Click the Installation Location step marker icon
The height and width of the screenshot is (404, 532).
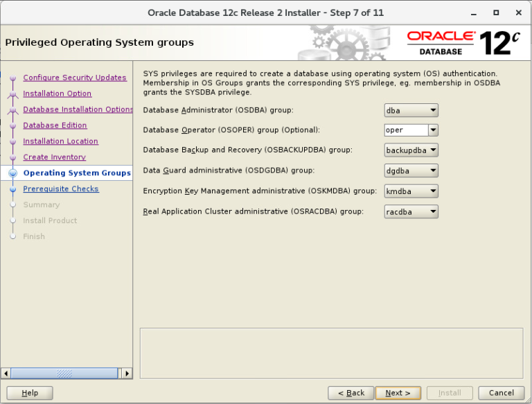(x=13, y=141)
